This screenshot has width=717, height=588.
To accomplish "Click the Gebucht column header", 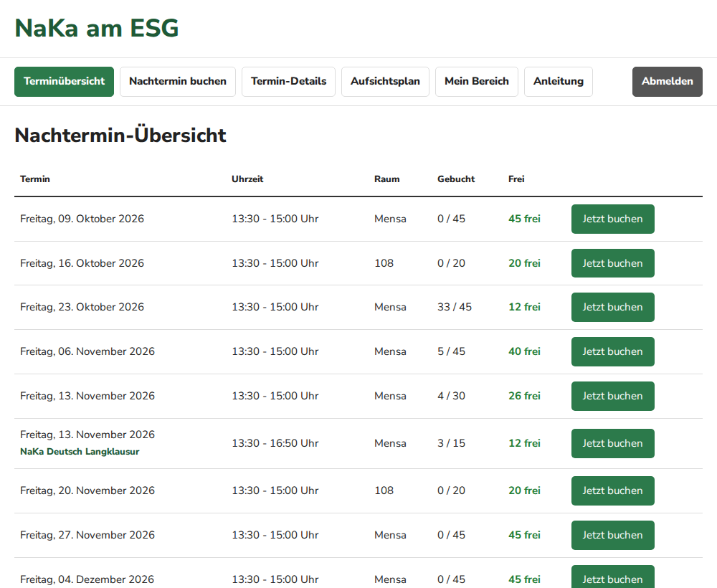I will pos(456,179).
